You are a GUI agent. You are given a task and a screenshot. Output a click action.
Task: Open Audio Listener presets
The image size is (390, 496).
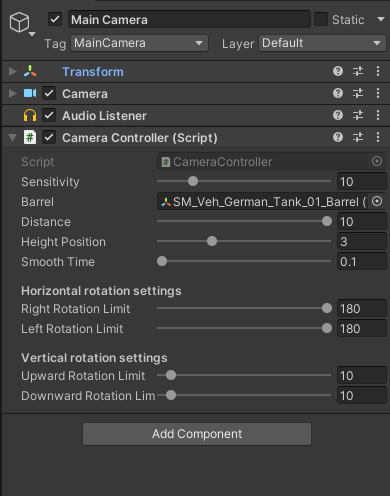[x=358, y=115]
